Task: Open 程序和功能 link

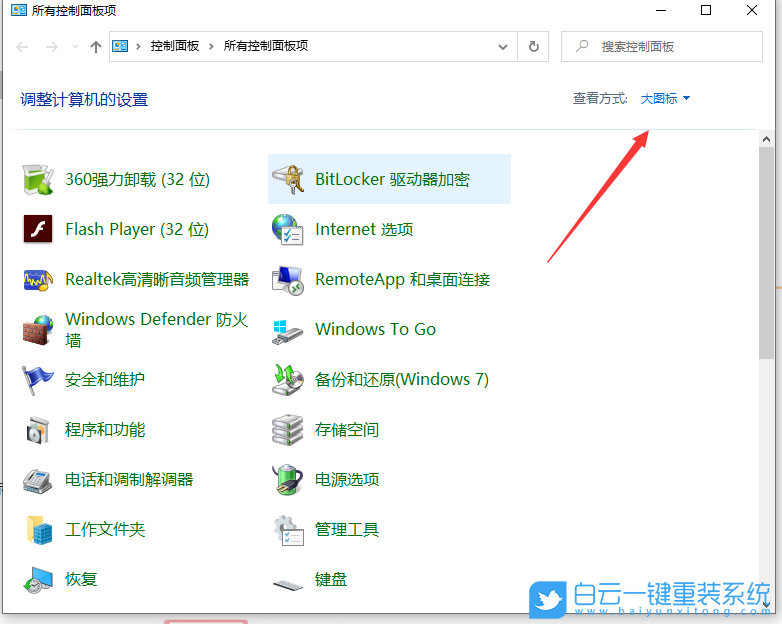Action: (x=105, y=429)
